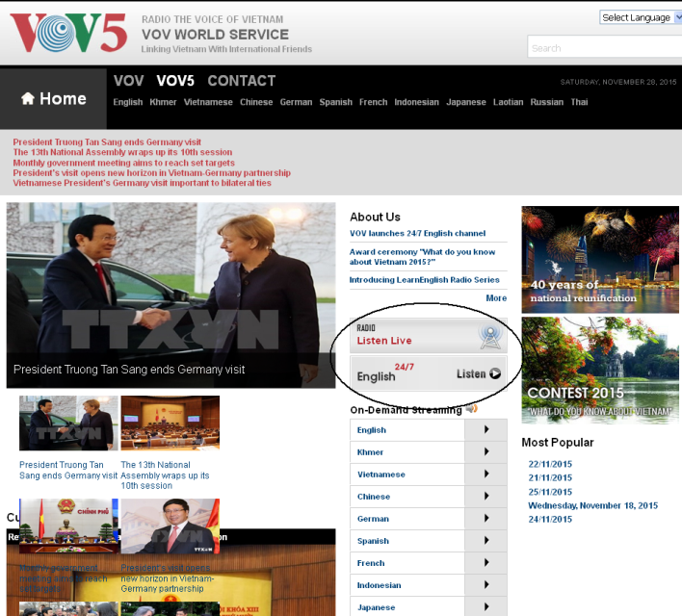Viewport: 682px width, 616px height.
Task: Open 'VOV launches 24/7 English channel' link
Action: click(417, 233)
